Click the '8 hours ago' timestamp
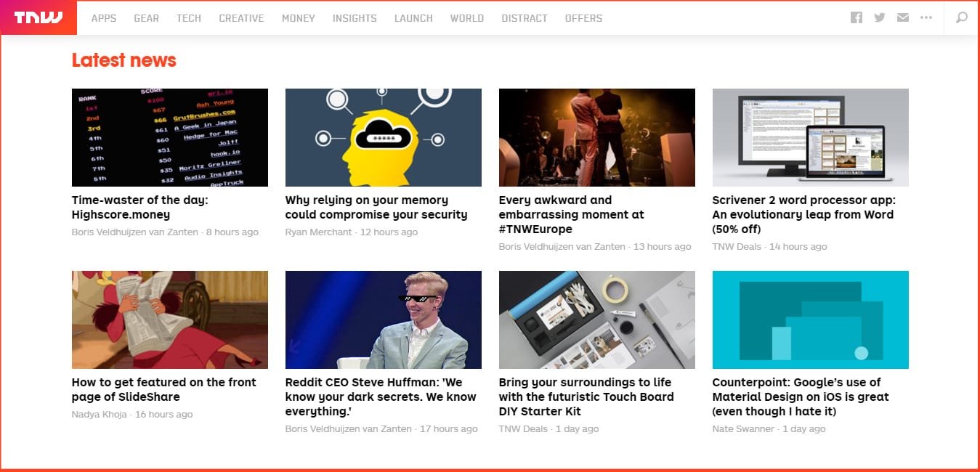The height and width of the screenshot is (472, 980). (x=232, y=232)
